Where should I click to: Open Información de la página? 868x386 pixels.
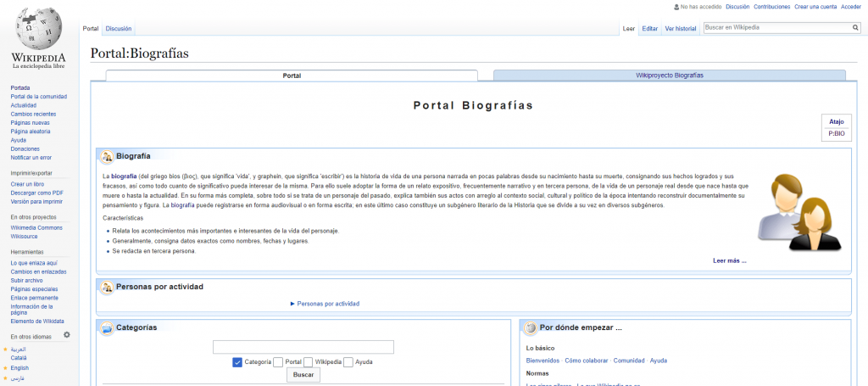point(31,309)
